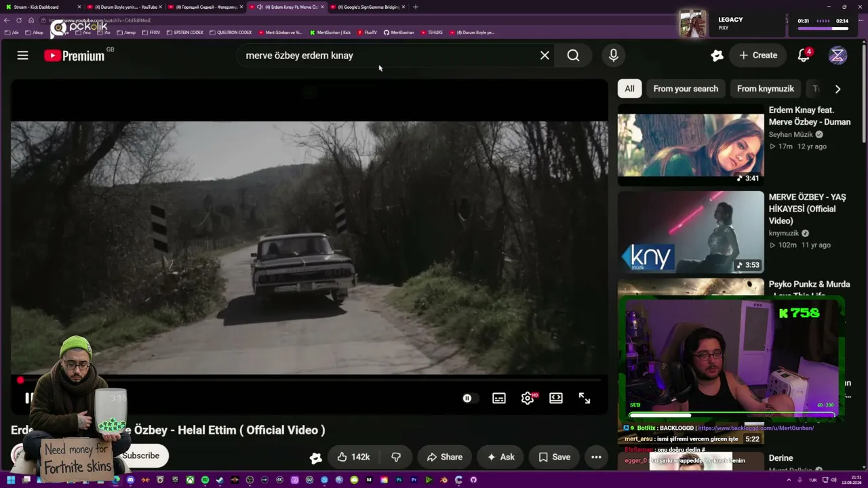Open the QUELTRON CODEX bookmark folder
This screenshot has width=868, height=488.
pos(231,33)
